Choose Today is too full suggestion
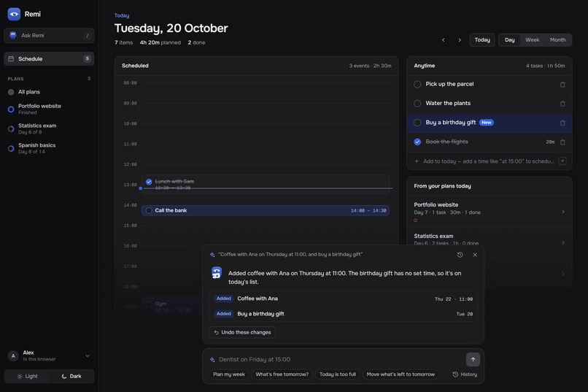Image resolution: width=588 pixels, height=392 pixels. coord(338,374)
